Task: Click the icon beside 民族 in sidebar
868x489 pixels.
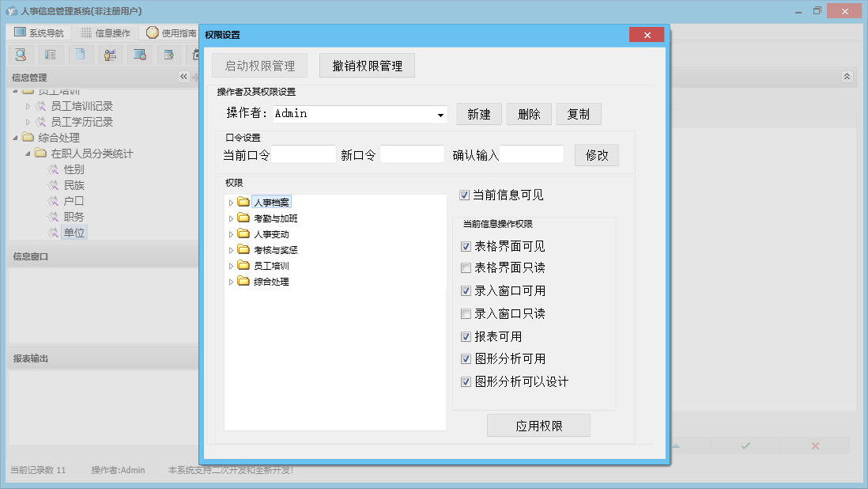Action: 53,185
